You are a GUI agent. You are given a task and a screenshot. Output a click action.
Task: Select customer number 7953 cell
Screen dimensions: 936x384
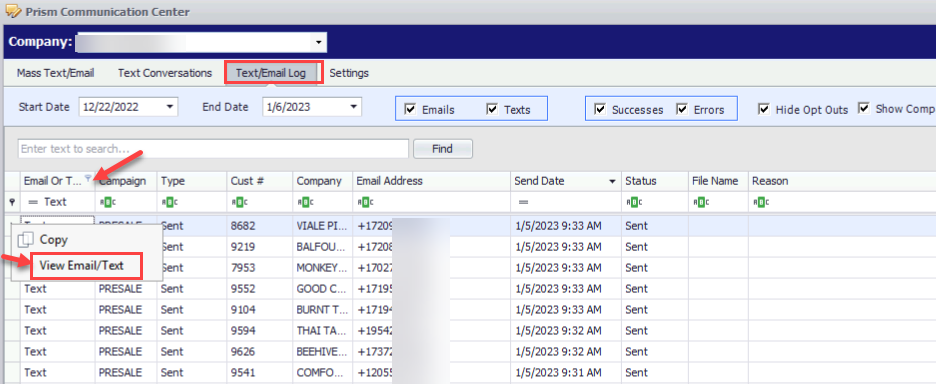pyautogui.click(x=260, y=268)
